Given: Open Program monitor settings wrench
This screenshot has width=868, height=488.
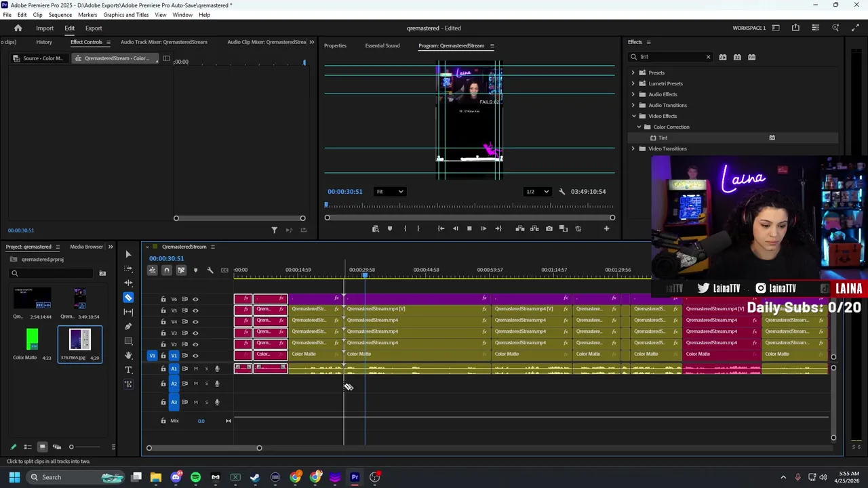Looking at the screenshot, I should pos(561,192).
